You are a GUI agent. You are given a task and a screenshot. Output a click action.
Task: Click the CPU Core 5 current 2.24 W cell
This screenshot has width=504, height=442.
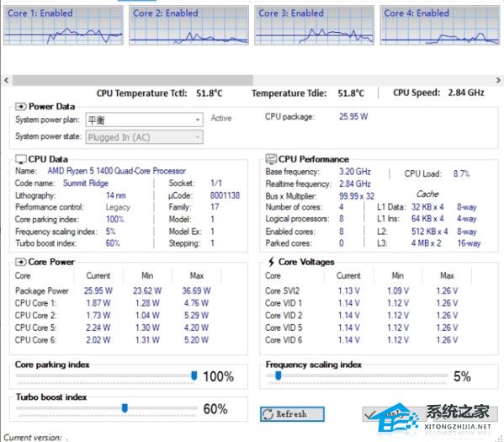pos(98,328)
